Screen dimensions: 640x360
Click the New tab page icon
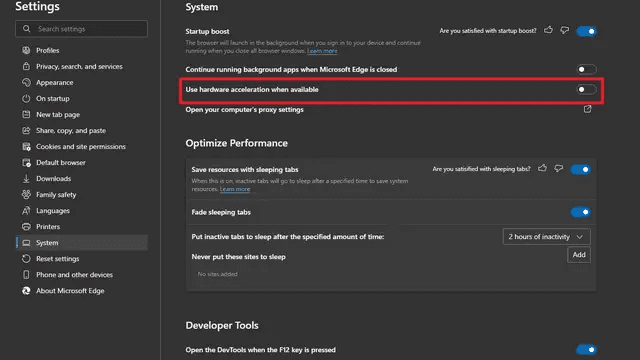coord(26,114)
